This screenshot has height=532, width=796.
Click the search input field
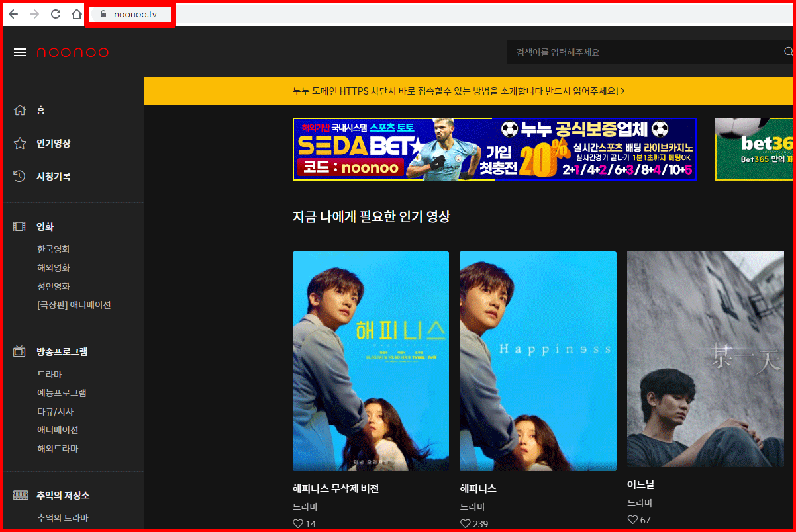642,52
